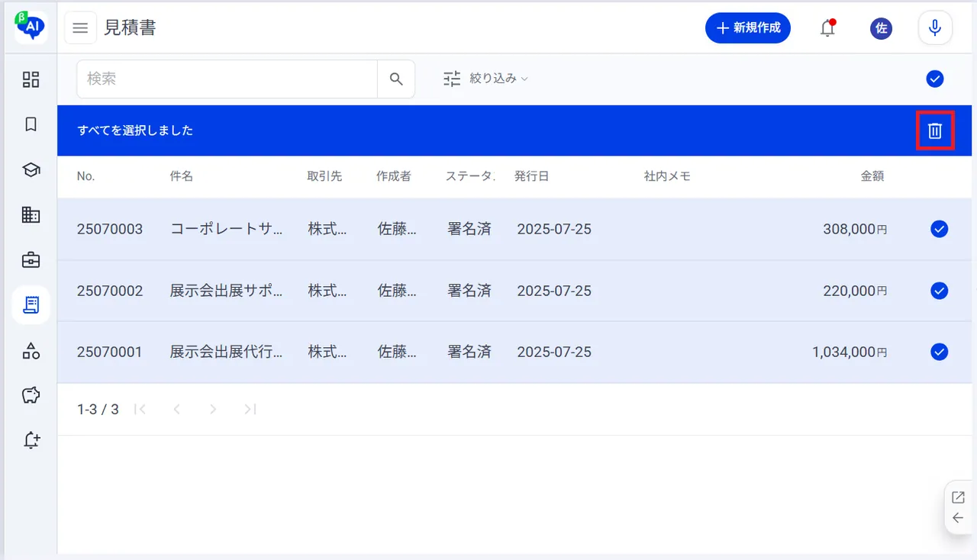
Task: Open the user avatar 佐 menu
Action: pos(881,28)
